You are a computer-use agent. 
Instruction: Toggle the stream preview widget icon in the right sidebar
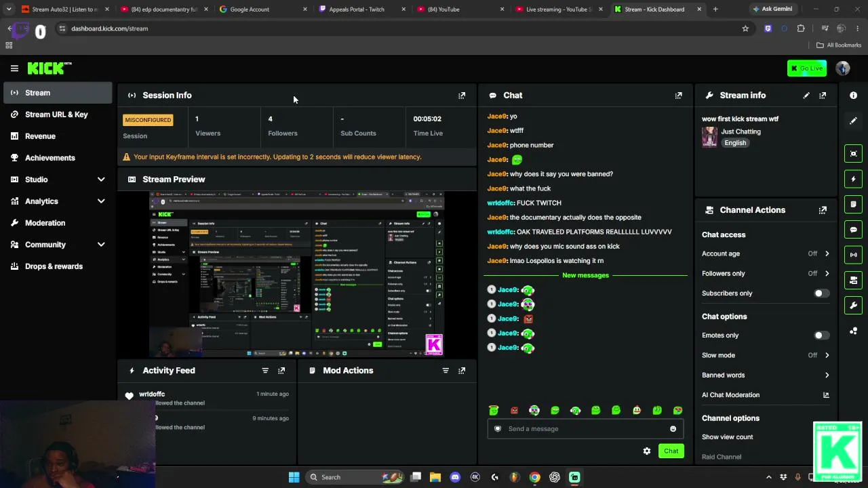pos(853,154)
